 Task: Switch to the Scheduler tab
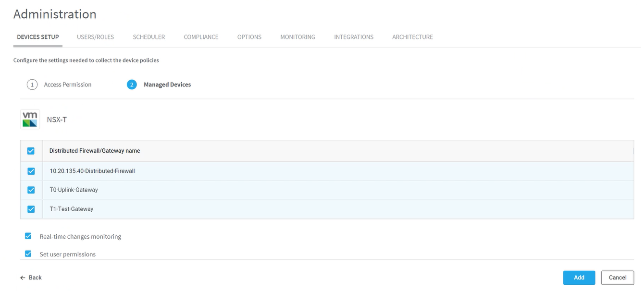[x=149, y=37]
